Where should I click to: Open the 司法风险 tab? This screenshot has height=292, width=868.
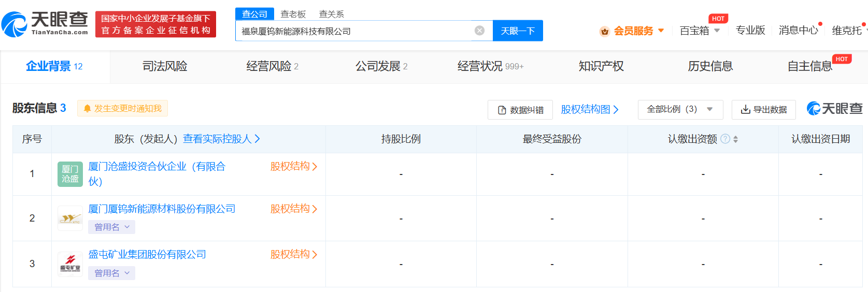[165, 66]
